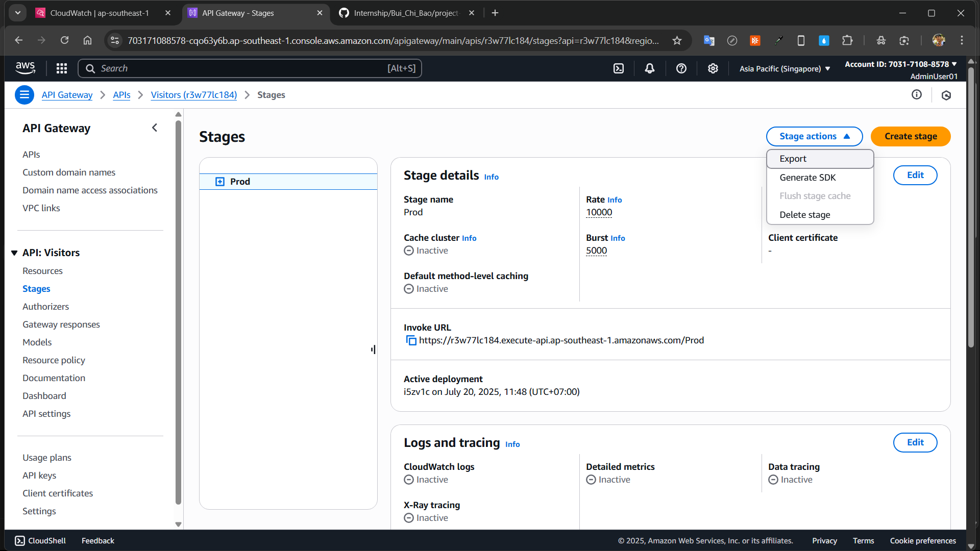Open Feedback in the footer
980x551 pixels.
[98, 541]
